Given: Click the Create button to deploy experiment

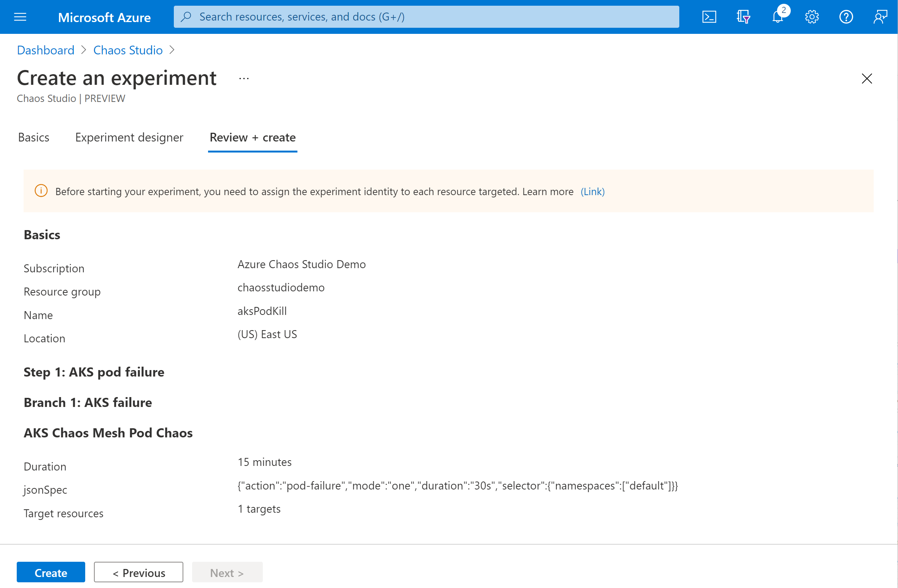Looking at the screenshot, I should click(x=51, y=573).
